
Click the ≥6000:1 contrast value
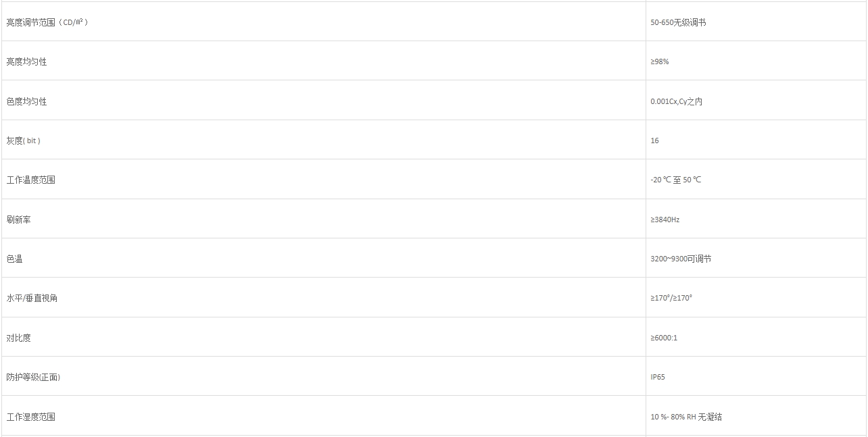[664, 338]
